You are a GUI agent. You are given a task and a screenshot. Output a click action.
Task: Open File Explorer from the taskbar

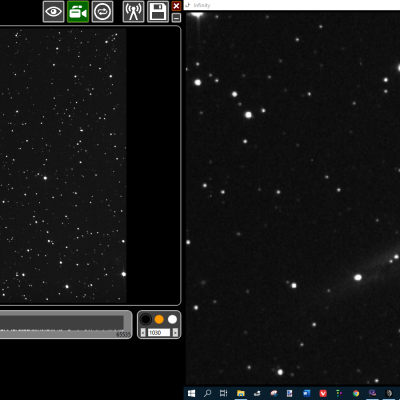point(240,393)
